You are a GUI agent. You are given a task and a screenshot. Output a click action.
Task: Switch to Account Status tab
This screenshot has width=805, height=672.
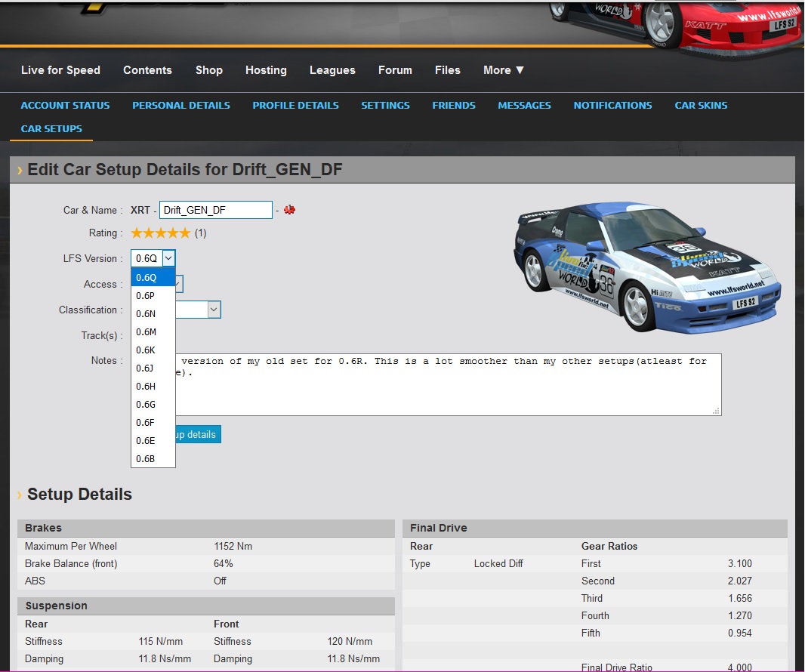click(x=65, y=105)
